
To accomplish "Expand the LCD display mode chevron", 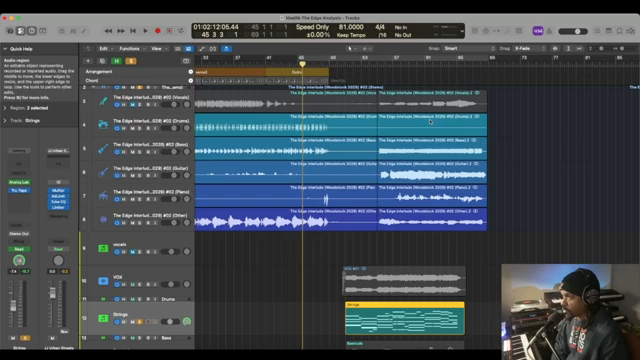I will click(x=462, y=31).
